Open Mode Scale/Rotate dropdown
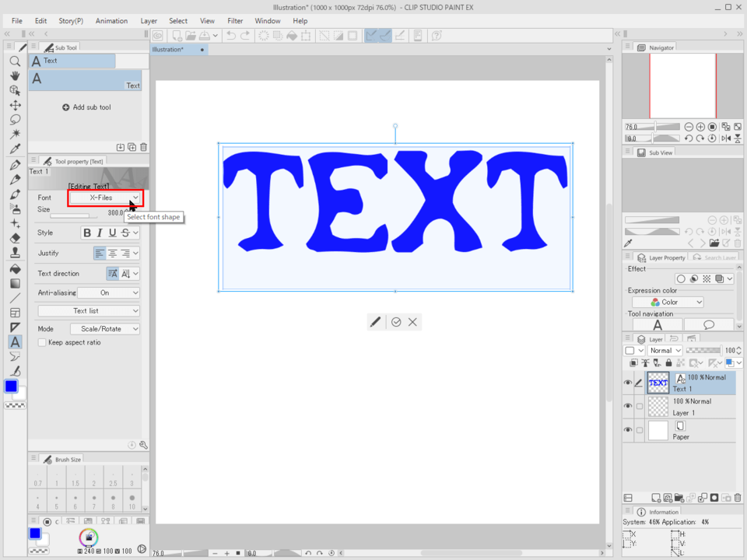Viewport: 747px width, 560px height. (105, 329)
